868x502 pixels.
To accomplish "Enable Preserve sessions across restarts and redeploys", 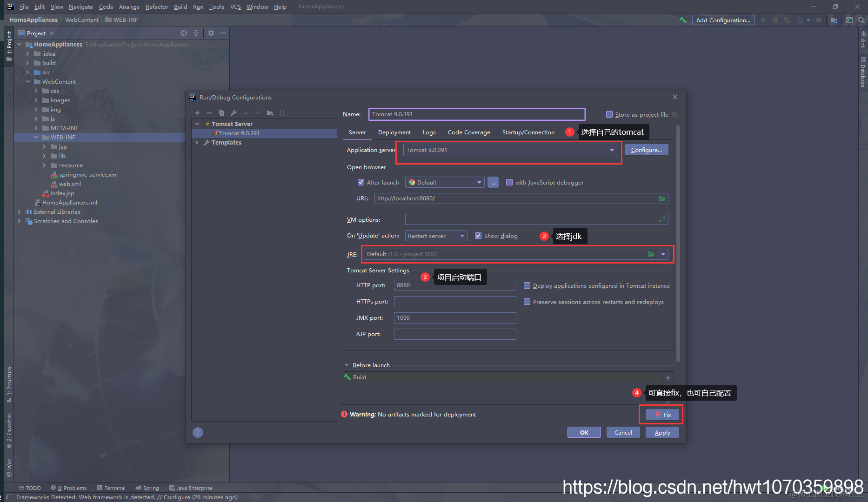I will click(527, 302).
